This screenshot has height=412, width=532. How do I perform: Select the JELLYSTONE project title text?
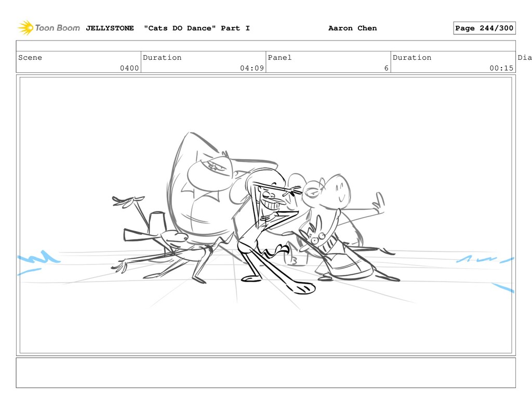point(110,28)
